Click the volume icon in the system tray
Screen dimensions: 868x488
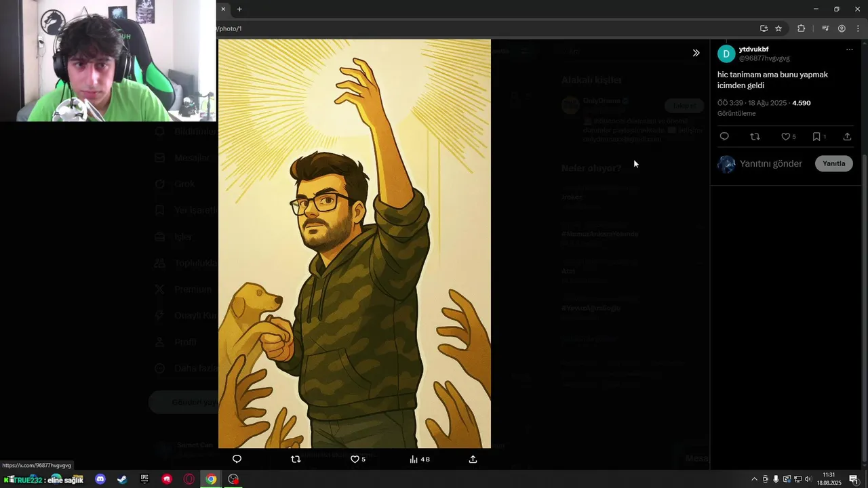808,479
